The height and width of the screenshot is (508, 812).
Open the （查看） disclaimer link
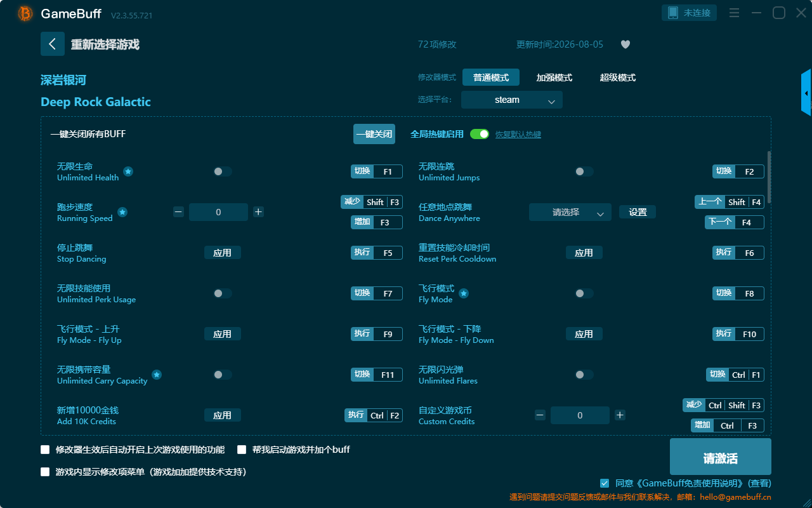coord(759,483)
